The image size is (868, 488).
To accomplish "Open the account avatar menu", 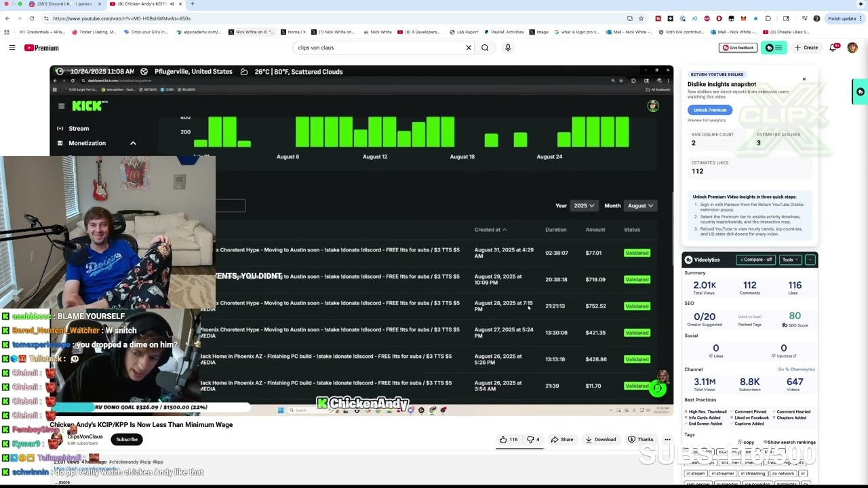I will (x=852, y=47).
